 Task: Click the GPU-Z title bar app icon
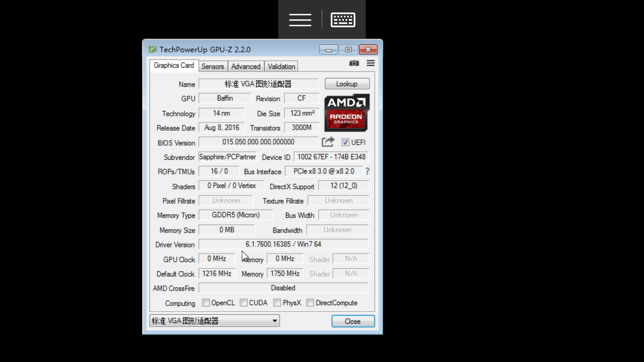153,49
